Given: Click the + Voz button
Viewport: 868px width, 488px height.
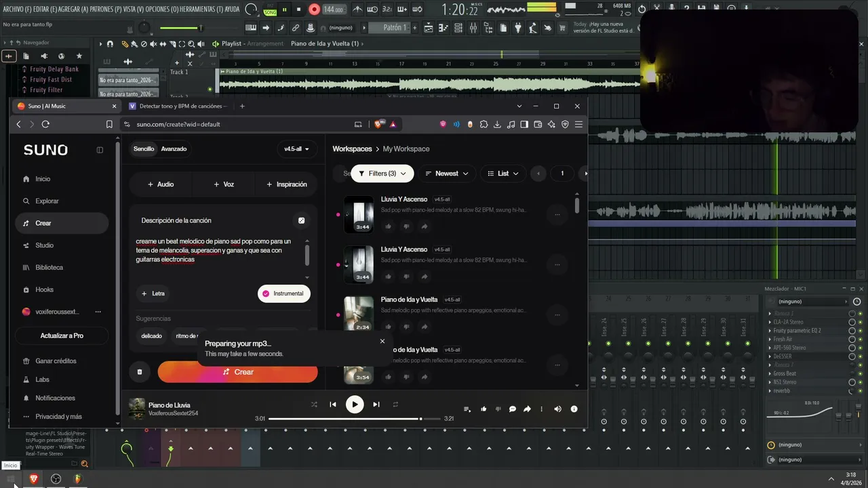Looking at the screenshot, I should tap(224, 184).
